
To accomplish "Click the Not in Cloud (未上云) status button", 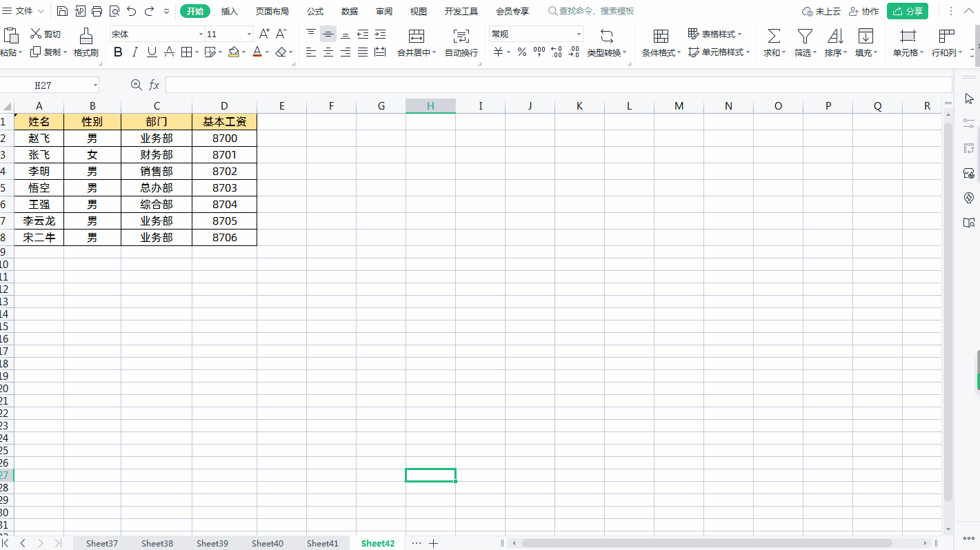I will (821, 11).
